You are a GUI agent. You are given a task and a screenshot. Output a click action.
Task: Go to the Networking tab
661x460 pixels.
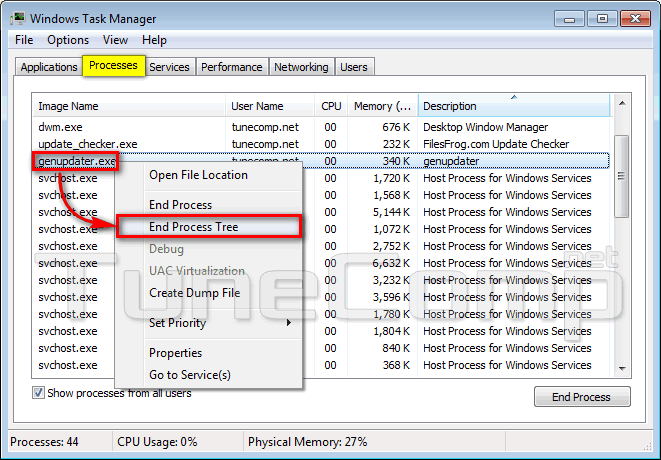tap(301, 67)
